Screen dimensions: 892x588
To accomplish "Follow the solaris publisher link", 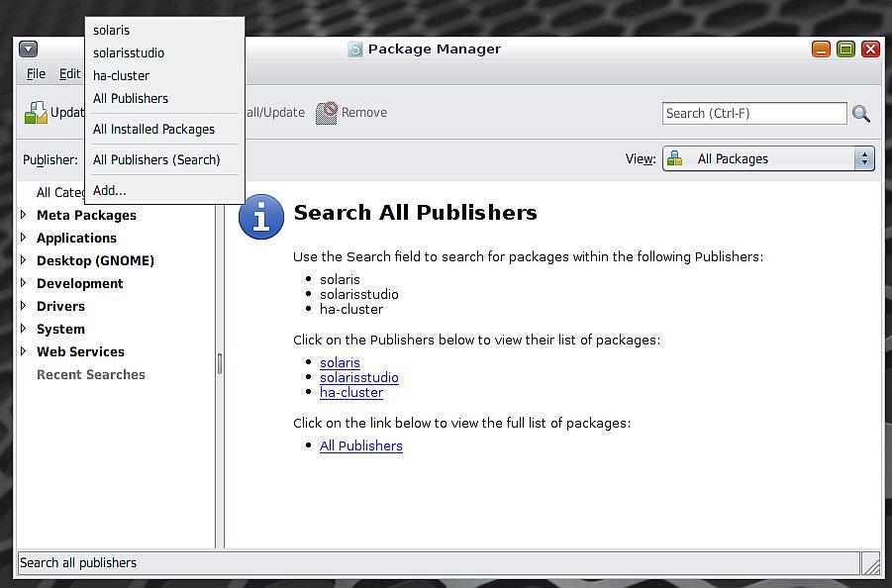I will pyautogui.click(x=340, y=362).
